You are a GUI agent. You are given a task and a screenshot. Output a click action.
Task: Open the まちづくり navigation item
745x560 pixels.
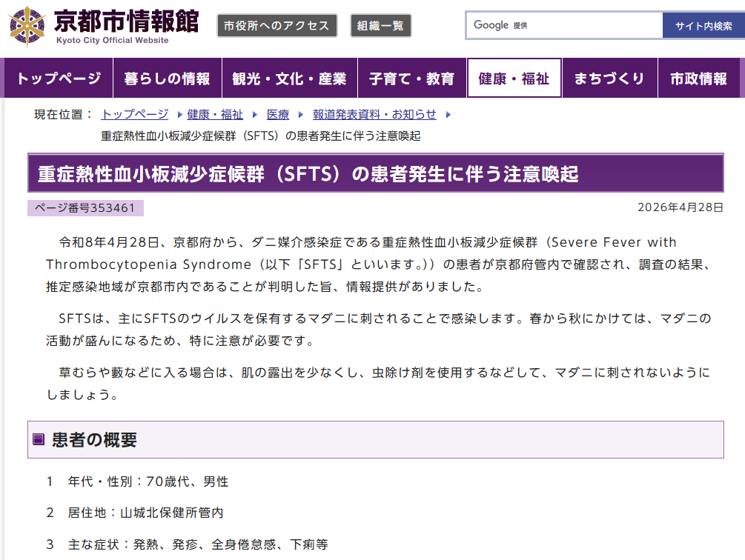click(x=609, y=79)
